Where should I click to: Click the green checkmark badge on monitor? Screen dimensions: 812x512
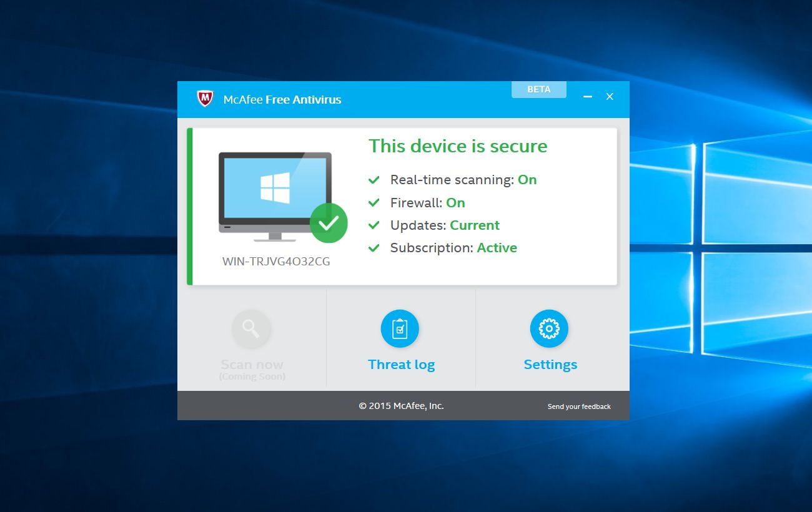pyautogui.click(x=329, y=223)
